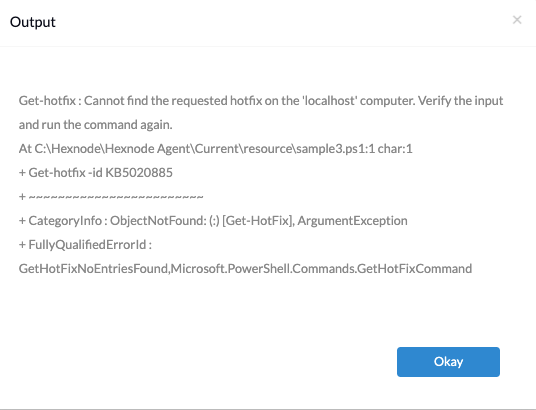
Task: Click the 'Verify the input' phrase
Action: (460, 101)
